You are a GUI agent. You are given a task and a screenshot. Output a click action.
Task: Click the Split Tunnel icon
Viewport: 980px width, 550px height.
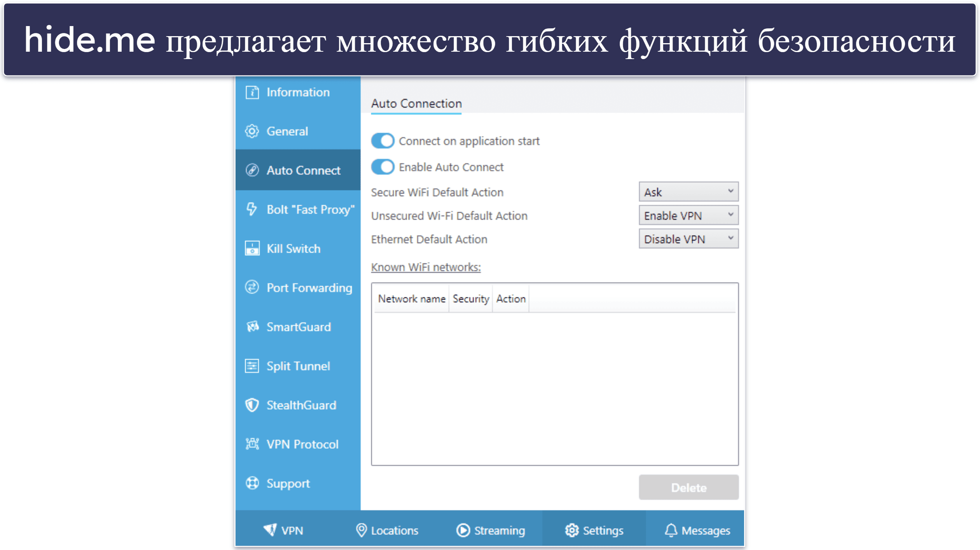coord(252,366)
